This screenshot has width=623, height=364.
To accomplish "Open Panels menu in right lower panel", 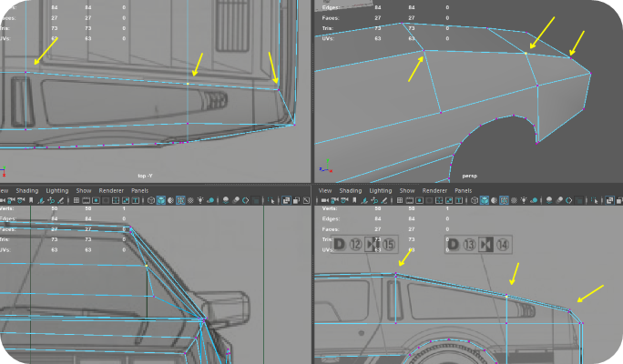I will (x=464, y=190).
